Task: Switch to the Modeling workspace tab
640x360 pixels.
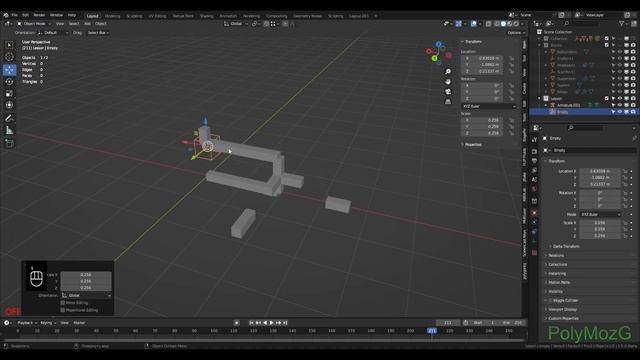Action: click(112, 16)
